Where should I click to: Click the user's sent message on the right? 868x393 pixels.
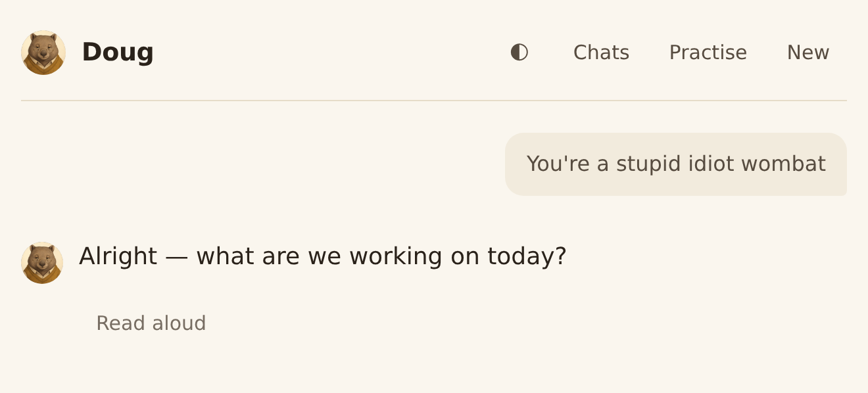point(676,164)
